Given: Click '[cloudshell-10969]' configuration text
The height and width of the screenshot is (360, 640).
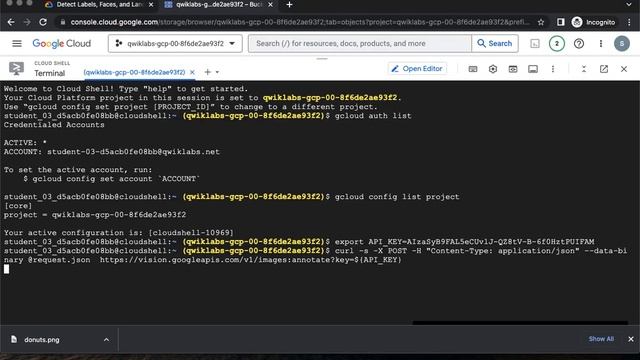Looking at the screenshot, I should click(191, 233).
